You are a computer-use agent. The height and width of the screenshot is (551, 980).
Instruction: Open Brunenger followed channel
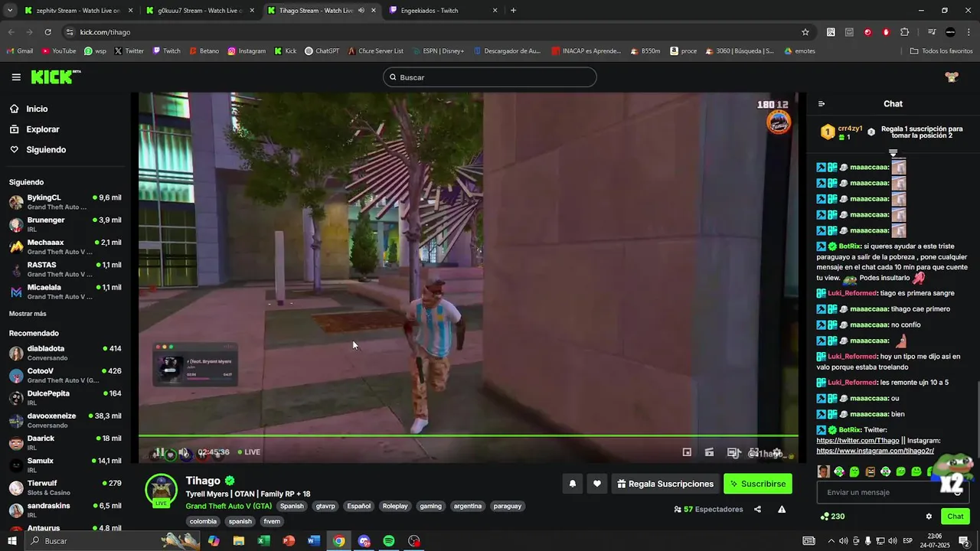(65, 224)
